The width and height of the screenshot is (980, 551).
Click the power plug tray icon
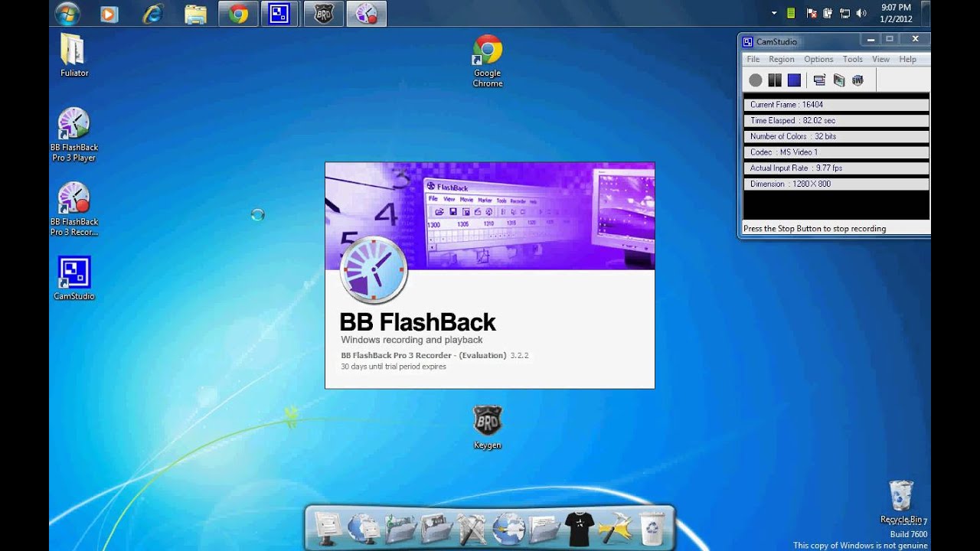828,13
